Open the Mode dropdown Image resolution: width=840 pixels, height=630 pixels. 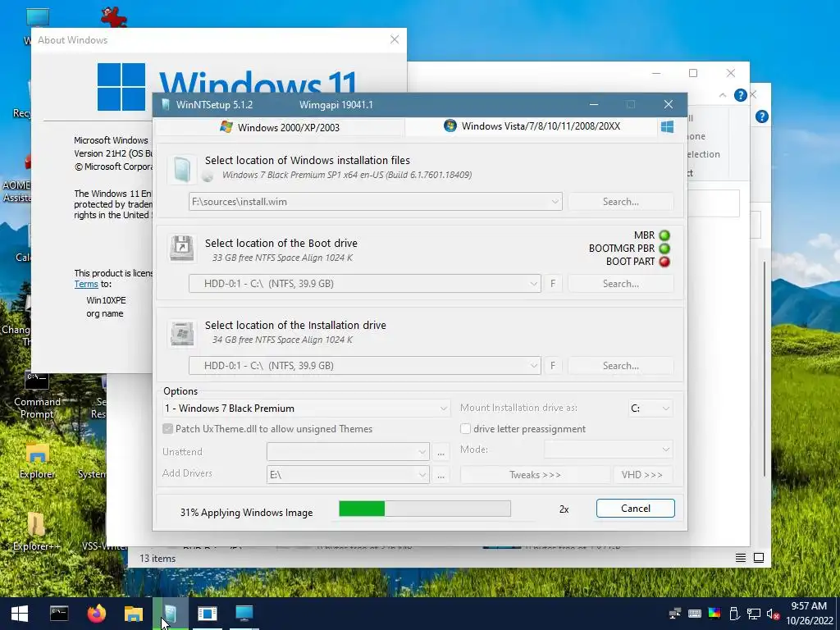click(665, 450)
